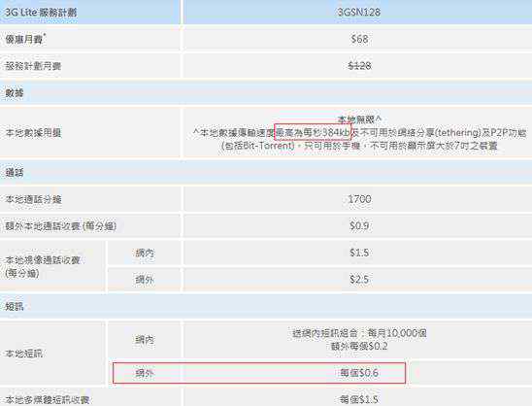Select the '送網內短訊組合：每月10,000個' text
The width and height of the screenshot is (532, 406).
pos(359,333)
